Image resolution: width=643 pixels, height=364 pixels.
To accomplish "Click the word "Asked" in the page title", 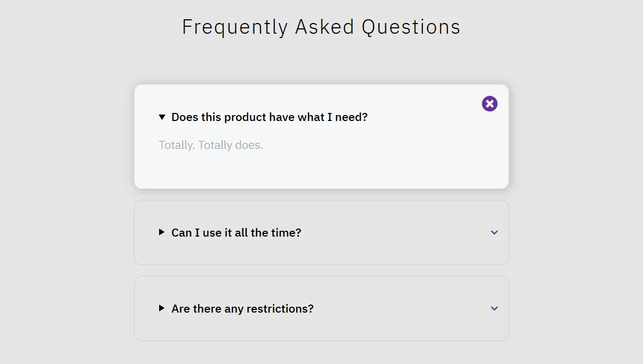I will point(325,27).
